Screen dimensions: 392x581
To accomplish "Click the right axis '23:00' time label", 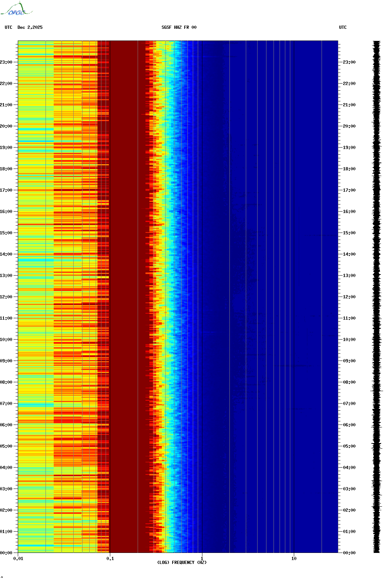I will [349, 62].
